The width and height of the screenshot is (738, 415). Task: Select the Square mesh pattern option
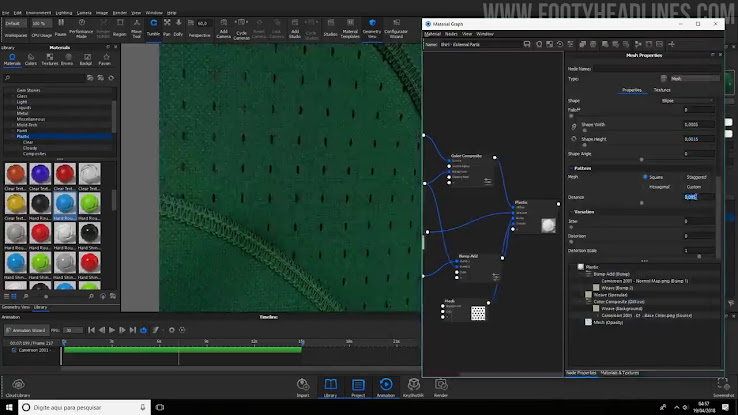tap(653, 177)
